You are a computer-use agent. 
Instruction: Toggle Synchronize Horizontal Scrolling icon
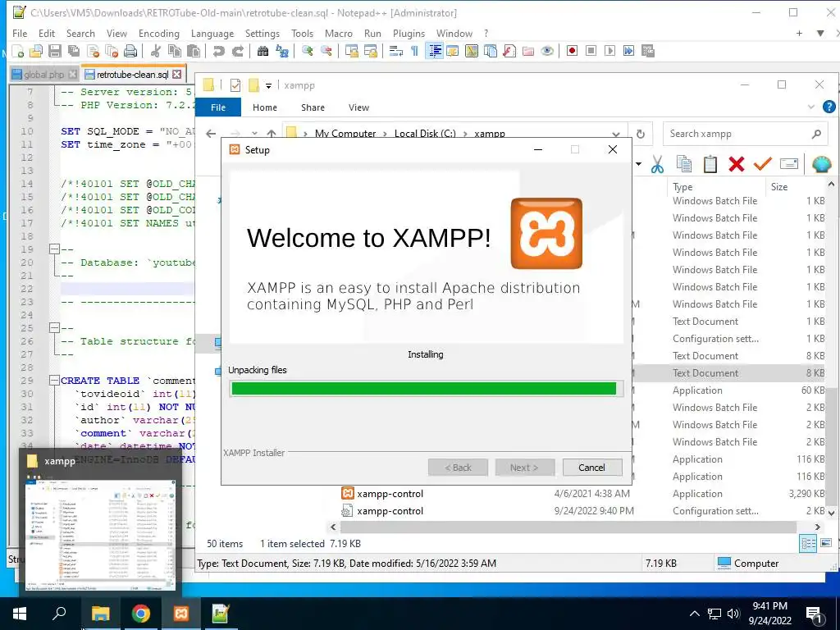tap(370, 52)
